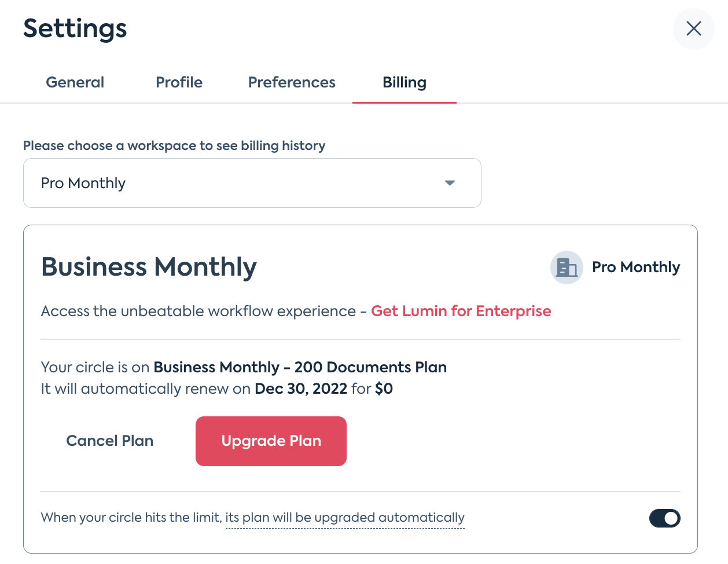728x564 pixels.
Task: Expand the workspace dropdown arrow
Action: tap(450, 183)
